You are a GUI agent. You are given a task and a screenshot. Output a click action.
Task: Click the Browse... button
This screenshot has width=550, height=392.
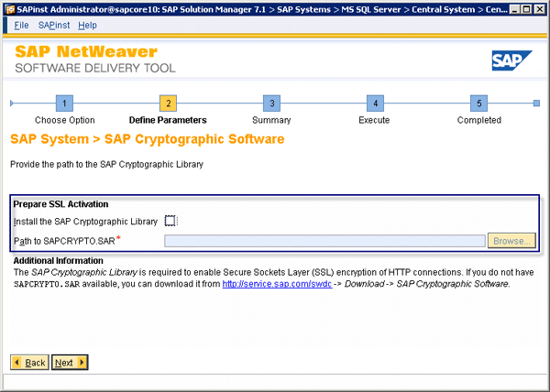[511, 241]
